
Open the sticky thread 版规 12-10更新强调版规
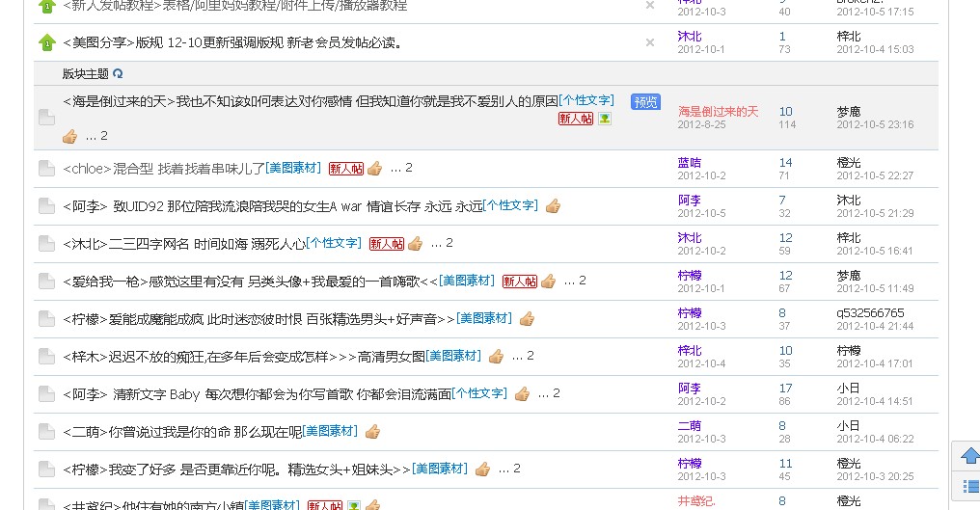(x=232, y=42)
